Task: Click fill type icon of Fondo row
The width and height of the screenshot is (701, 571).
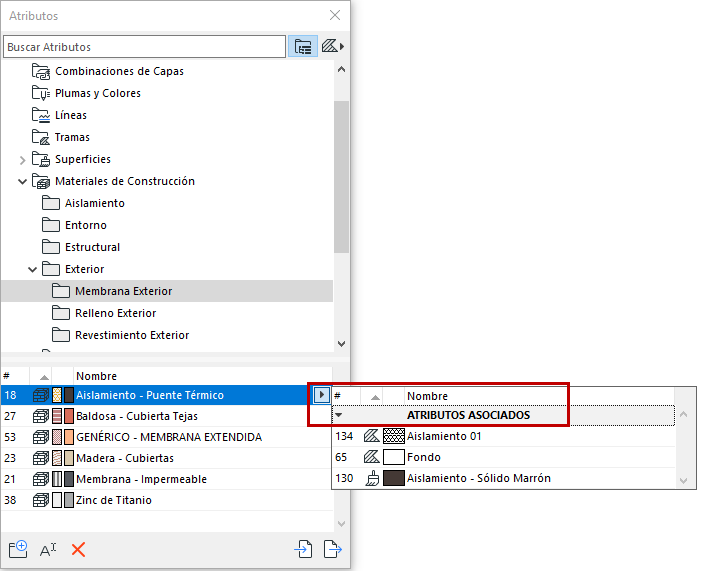Action: coord(372,457)
